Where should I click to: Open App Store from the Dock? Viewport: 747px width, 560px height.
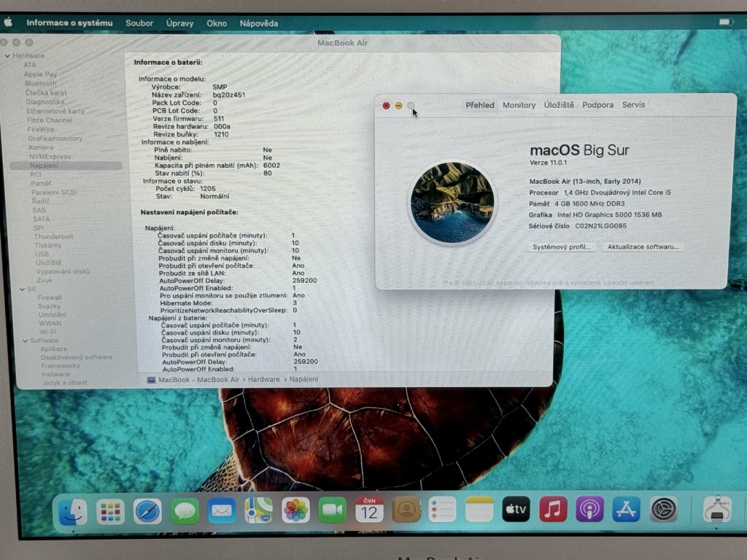(x=626, y=509)
